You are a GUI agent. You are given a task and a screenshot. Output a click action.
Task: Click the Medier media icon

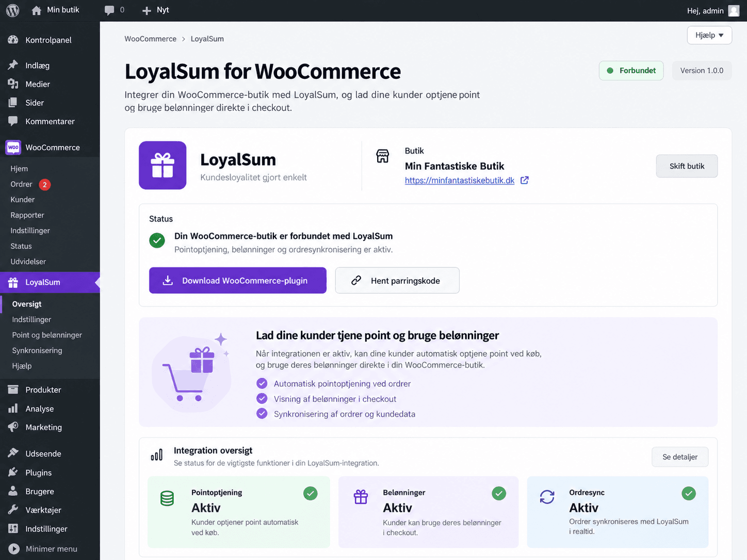(x=13, y=84)
